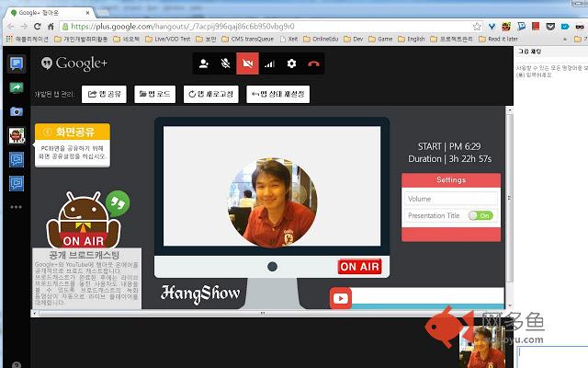Click the reset app state button

[277, 94]
